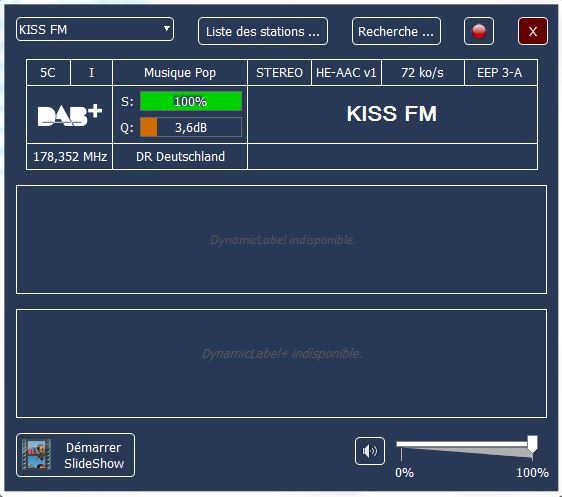Click the 100% signal strength bar
This screenshot has width=562, height=497.
pyautogui.click(x=191, y=101)
